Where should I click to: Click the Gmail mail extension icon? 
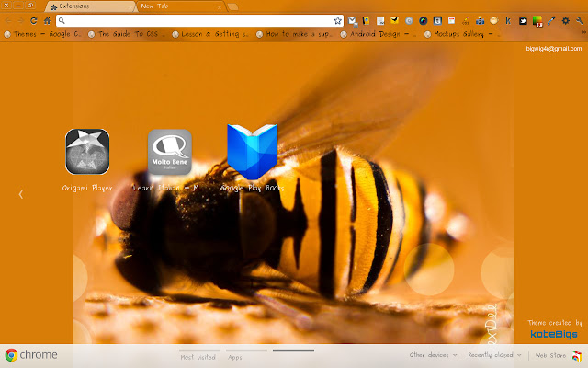coord(353,20)
